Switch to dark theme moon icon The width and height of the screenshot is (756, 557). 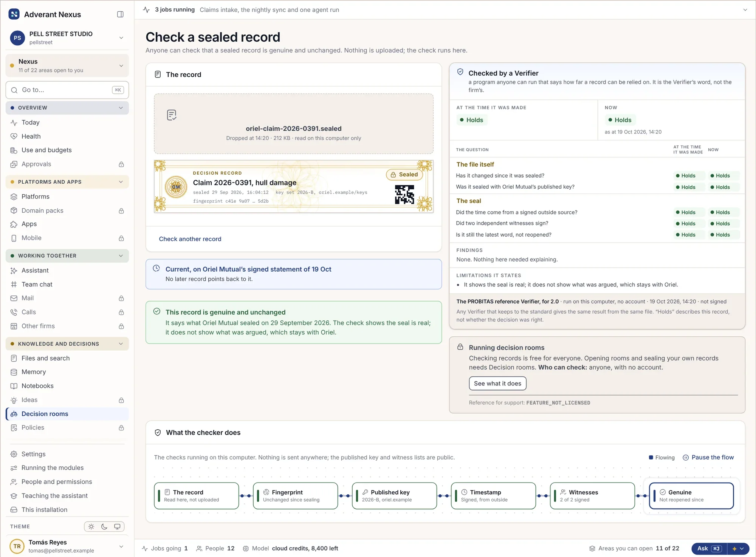coord(104,526)
